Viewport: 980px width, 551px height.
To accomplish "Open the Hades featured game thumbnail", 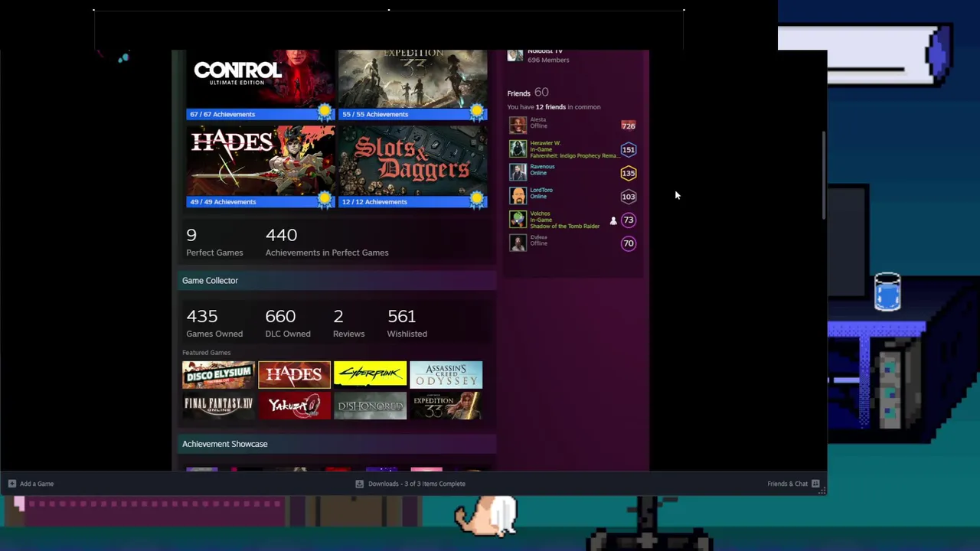I will (x=294, y=375).
